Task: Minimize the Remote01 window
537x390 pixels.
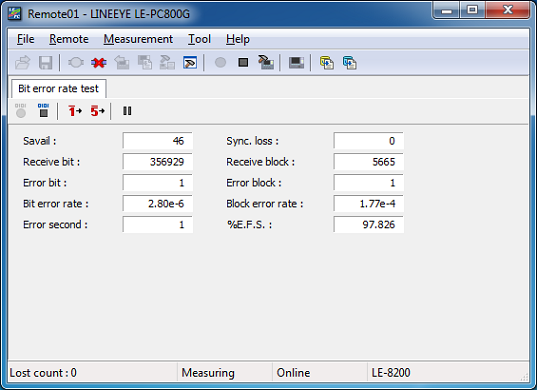Action: 446,10
